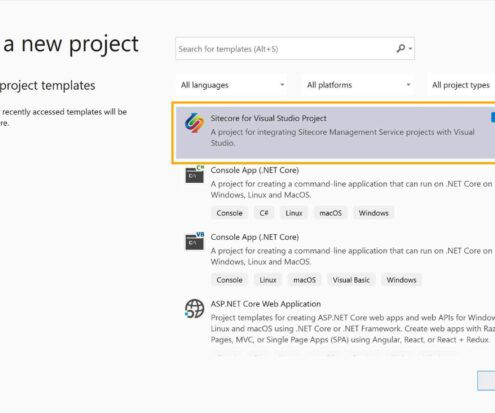
Task: Click Linux tag in VB template
Action: (x=268, y=280)
